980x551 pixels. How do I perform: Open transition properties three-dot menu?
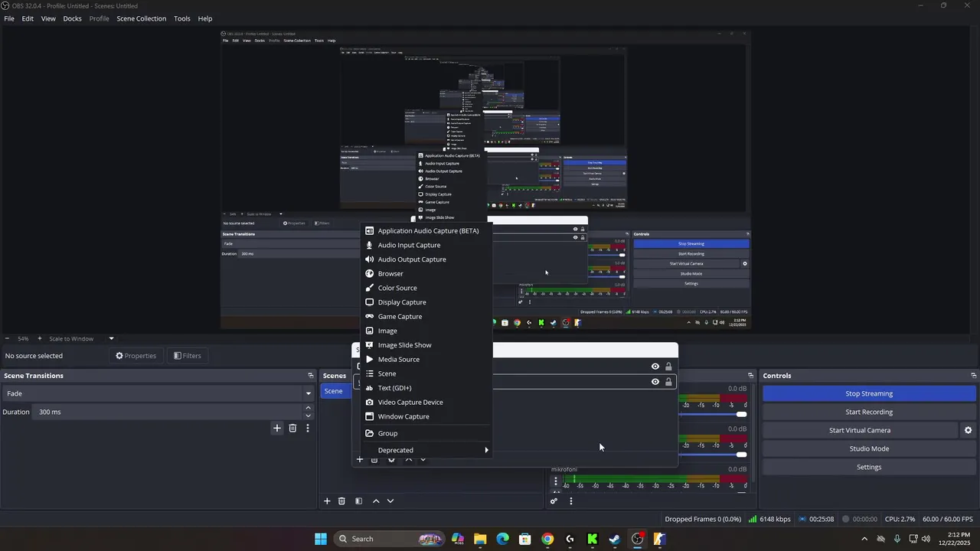coord(308,429)
